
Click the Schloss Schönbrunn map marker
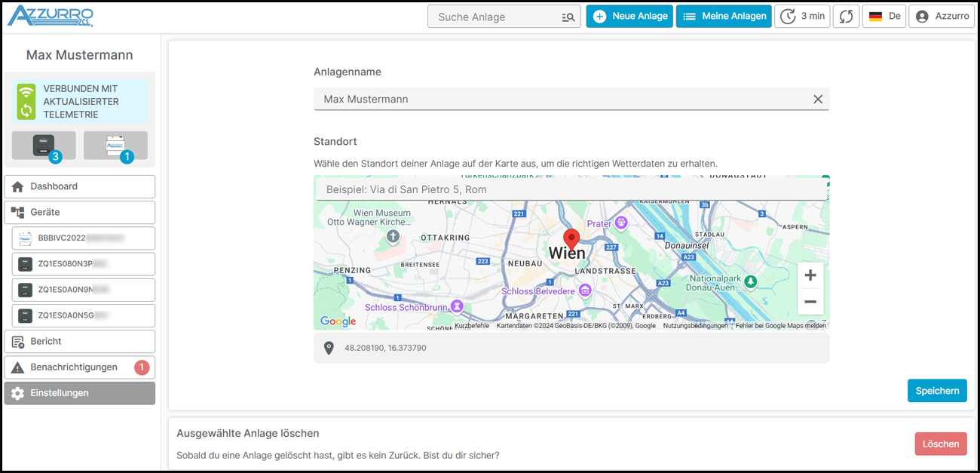[456, 307]
